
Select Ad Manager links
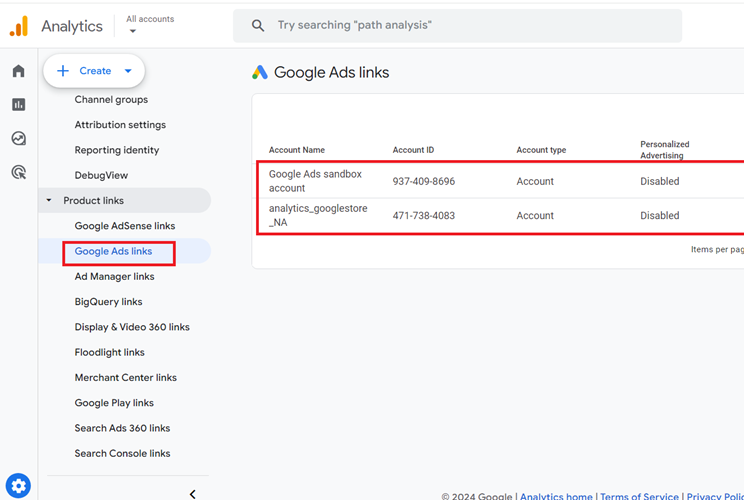coord(114,277)
